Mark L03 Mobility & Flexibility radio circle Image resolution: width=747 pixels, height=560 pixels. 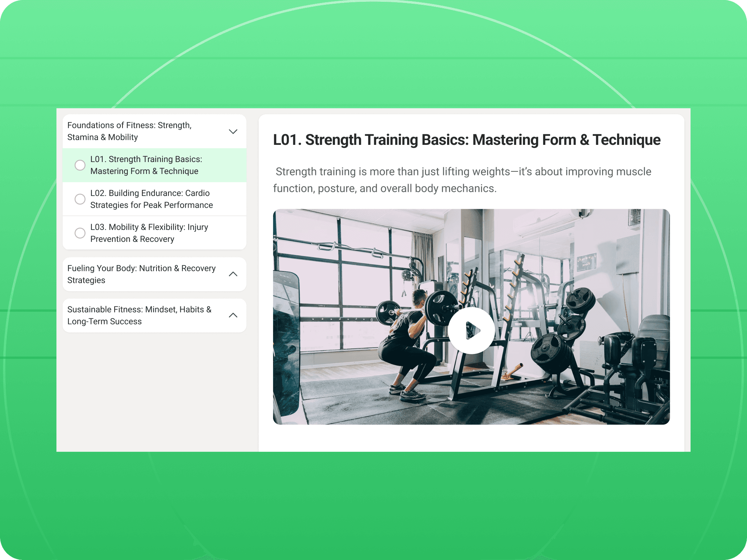[80, 233]
